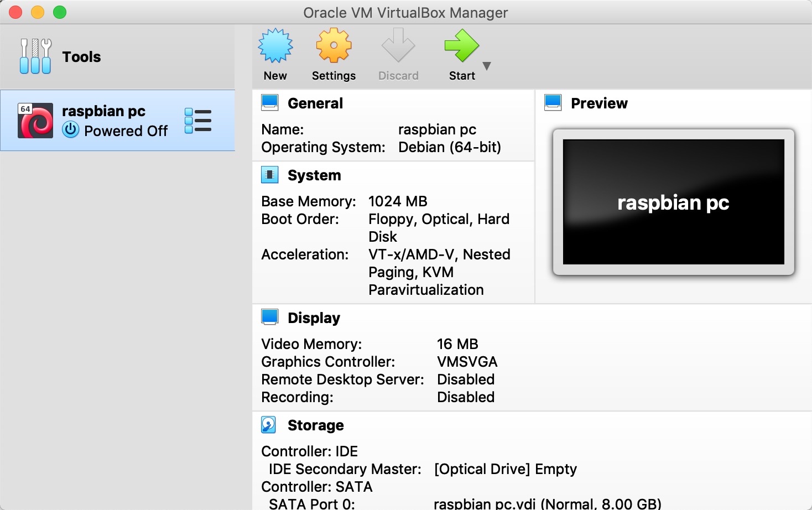The height and width of the screenshot is (510, 812).
Task: Click the System section chip icon
Action: pos(270,175)
